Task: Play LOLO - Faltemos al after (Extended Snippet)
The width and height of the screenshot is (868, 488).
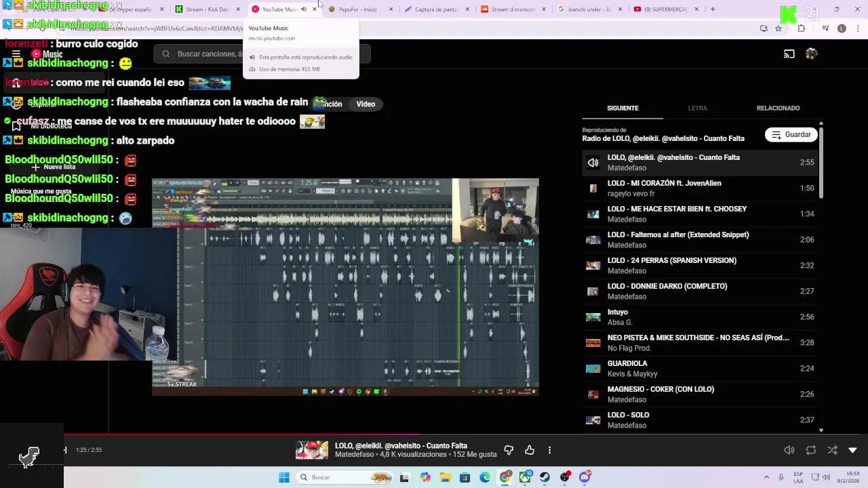Action: point(700,239)
